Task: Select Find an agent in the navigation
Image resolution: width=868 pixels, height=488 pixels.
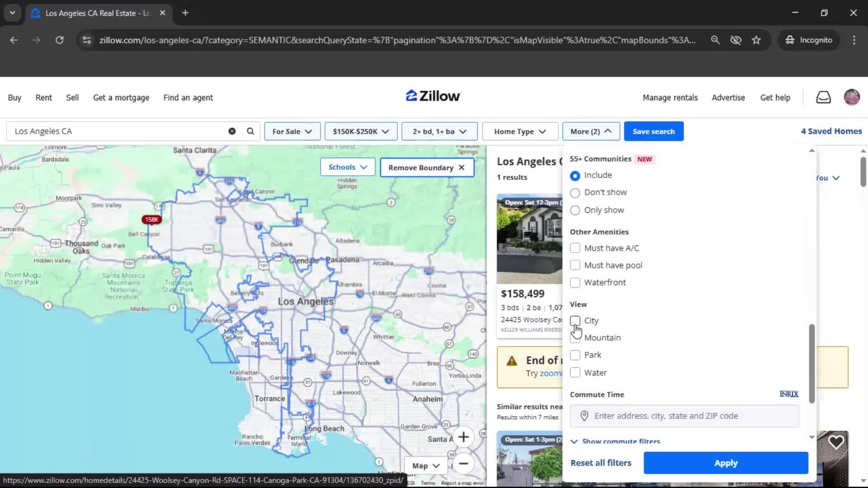Action: [188, 97]
